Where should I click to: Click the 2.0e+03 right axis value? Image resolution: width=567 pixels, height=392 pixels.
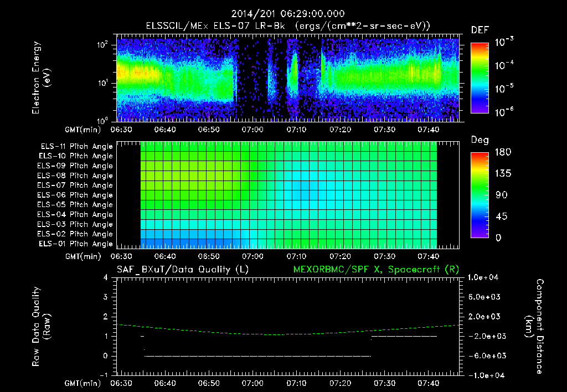pos(484,317)
